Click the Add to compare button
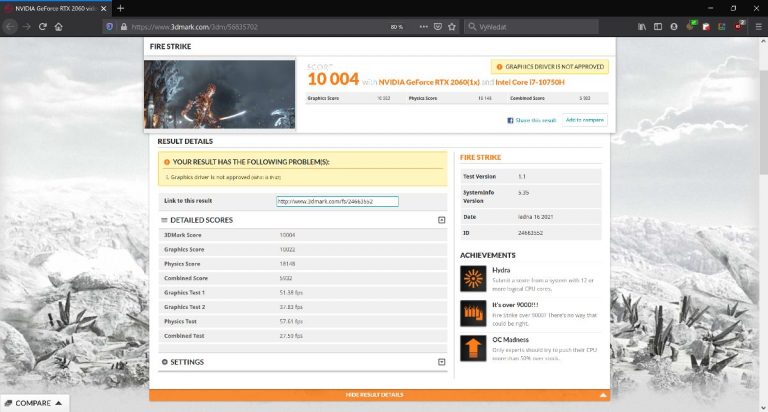Screen dimensions: 768x412 [x=584, y=120]
